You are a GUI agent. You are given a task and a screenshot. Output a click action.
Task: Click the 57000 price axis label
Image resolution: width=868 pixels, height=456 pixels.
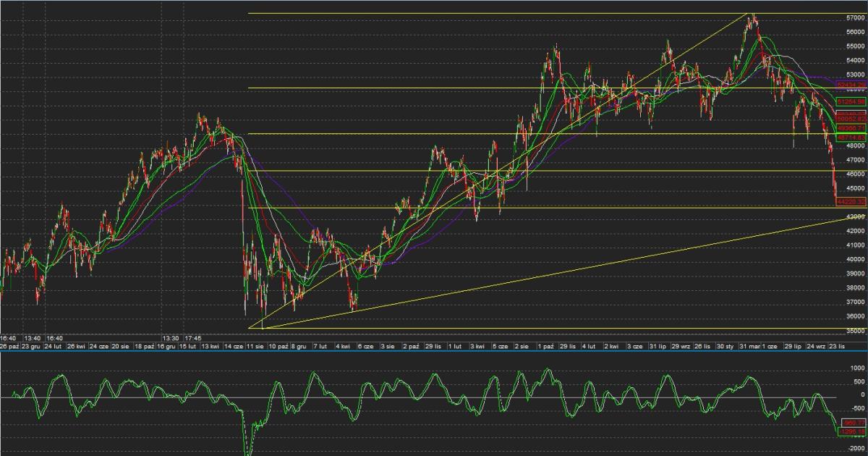click(x=855, y=17)
